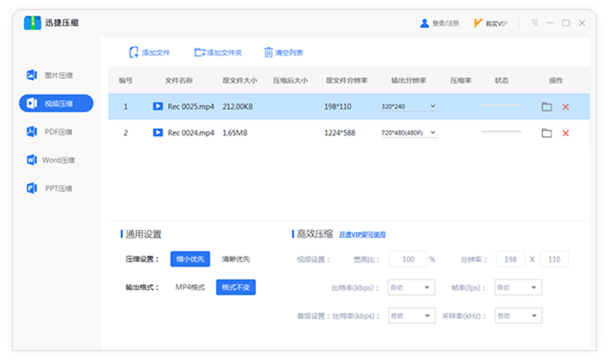Viewport: 610px width, 360px height.
Task: Click resolution width field showing 198
Action: click(510, 259)
